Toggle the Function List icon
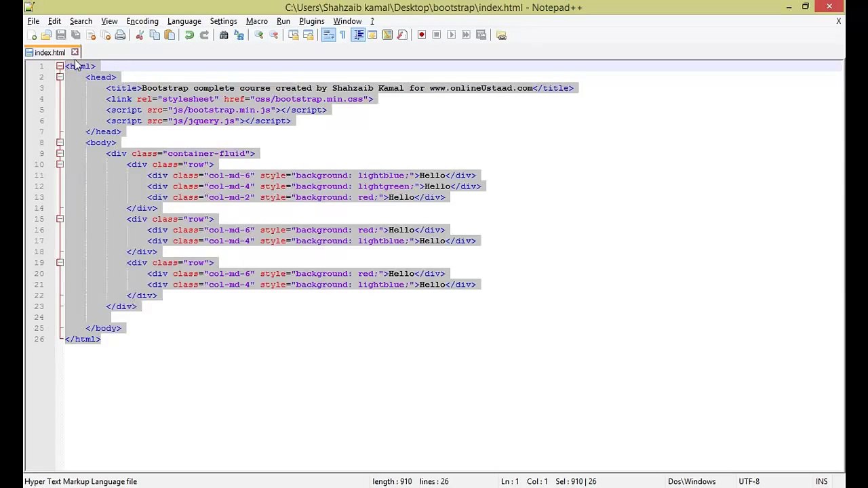 click(402, 35)
